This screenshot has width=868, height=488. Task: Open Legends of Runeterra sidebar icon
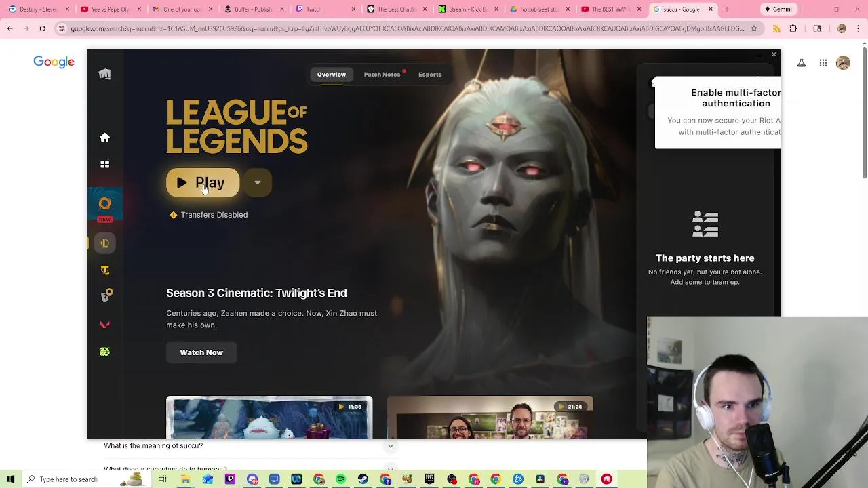click(106, 296)
